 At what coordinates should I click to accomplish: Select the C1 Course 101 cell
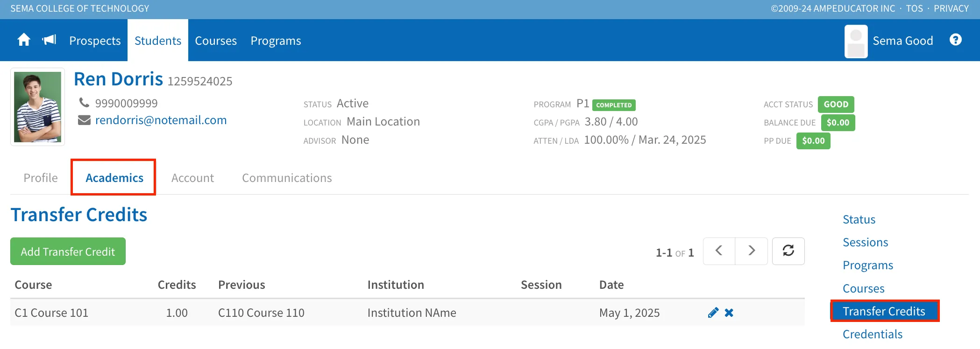click(x=51, y=313)
